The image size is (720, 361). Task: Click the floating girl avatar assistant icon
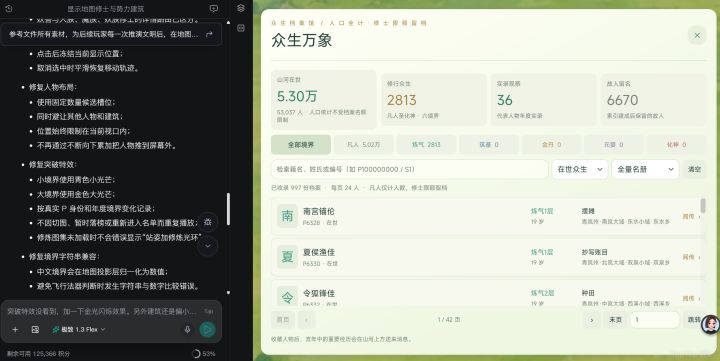(710, 324)
